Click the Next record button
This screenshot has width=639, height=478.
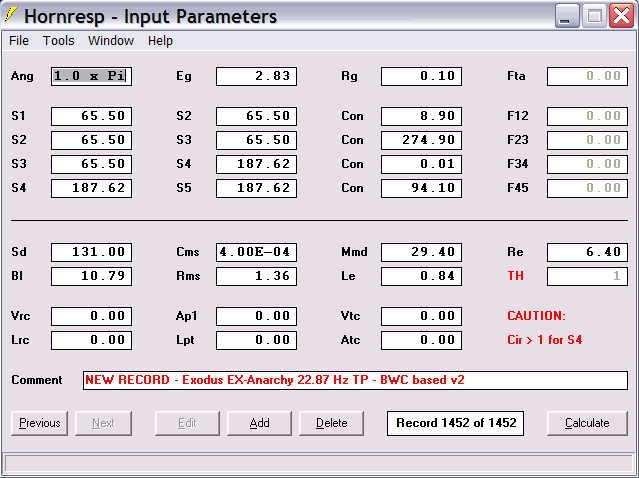pos(103,423)
